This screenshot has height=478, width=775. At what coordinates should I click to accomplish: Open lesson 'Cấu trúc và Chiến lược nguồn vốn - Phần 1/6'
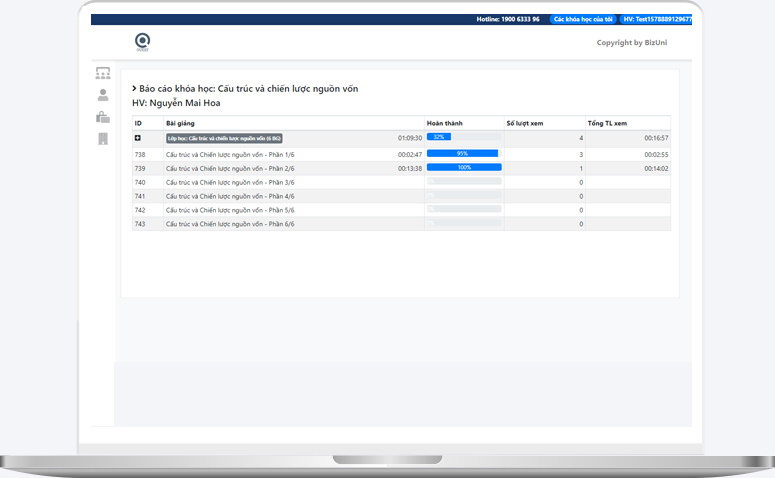click(x=229, y=154)
